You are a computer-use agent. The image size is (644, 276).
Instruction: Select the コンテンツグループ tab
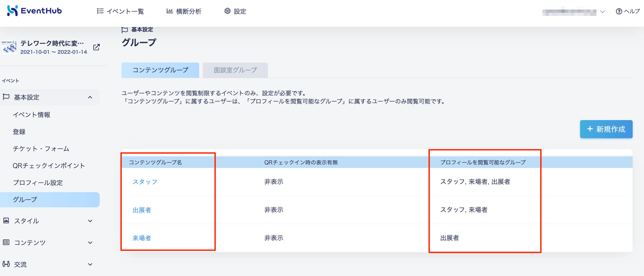[160, 70]
